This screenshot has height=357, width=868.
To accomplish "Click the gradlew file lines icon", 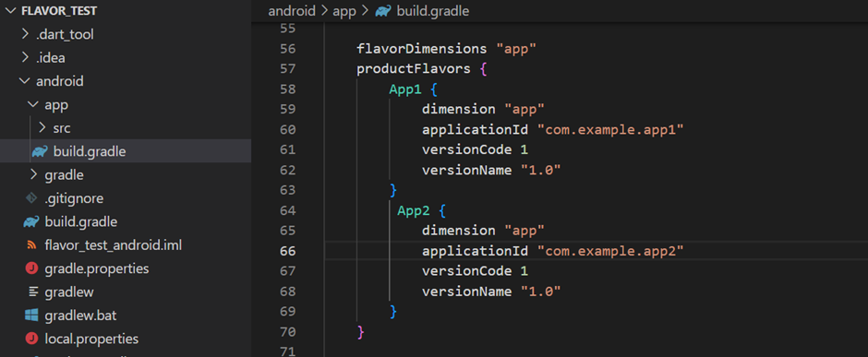I will pyautogui.click(x=32, y=292).
